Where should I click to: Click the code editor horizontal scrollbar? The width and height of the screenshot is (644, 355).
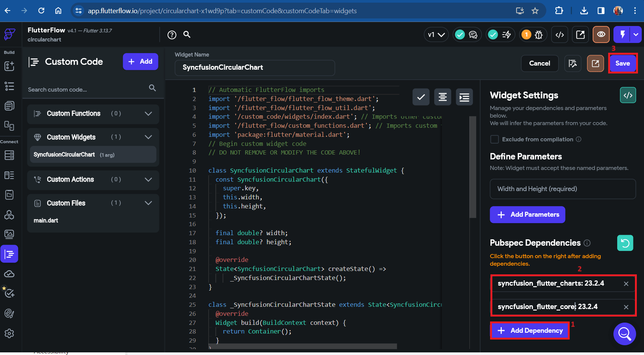(303, 346)
